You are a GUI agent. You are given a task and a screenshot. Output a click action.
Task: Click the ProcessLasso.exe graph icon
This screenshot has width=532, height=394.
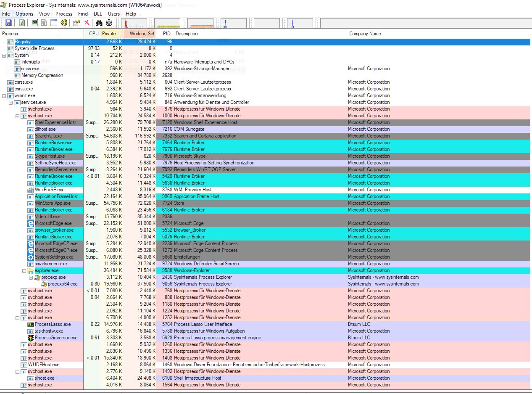click(31, 324)
